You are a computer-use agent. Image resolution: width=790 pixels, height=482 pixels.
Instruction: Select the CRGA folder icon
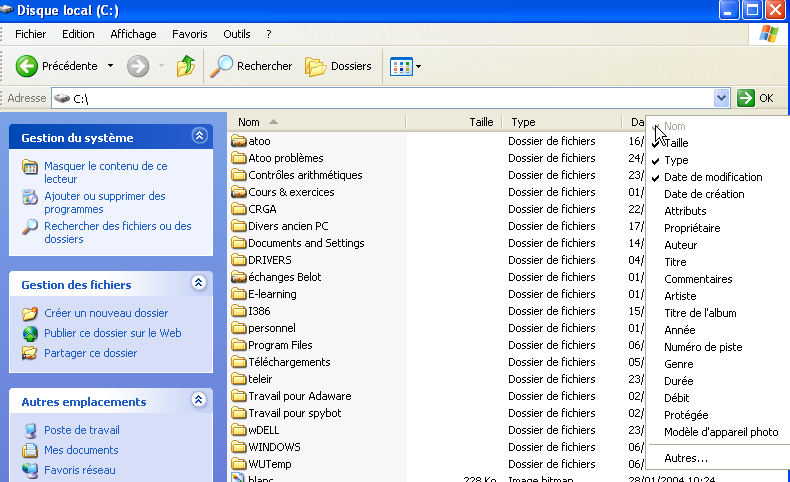pos(238,209)
